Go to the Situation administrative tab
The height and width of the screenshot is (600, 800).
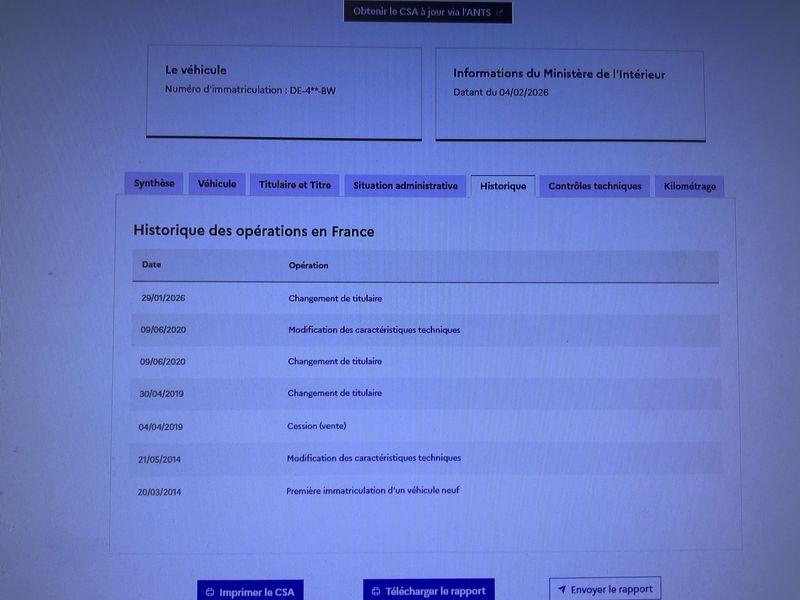(x=405, y=186)
